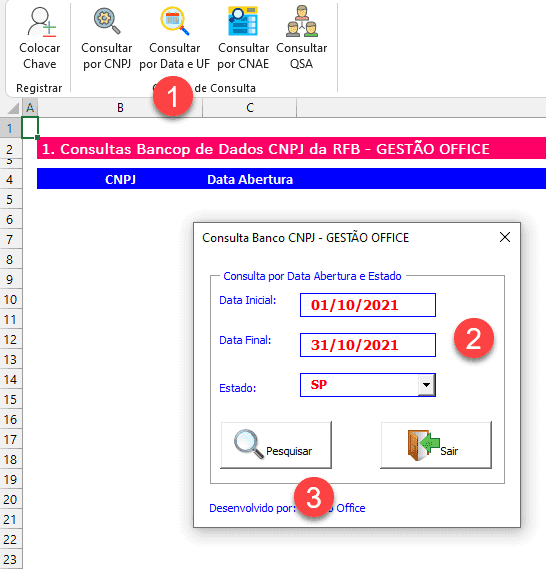Click the 'Data Inicial:' label
546x569 pixels.
247,300
